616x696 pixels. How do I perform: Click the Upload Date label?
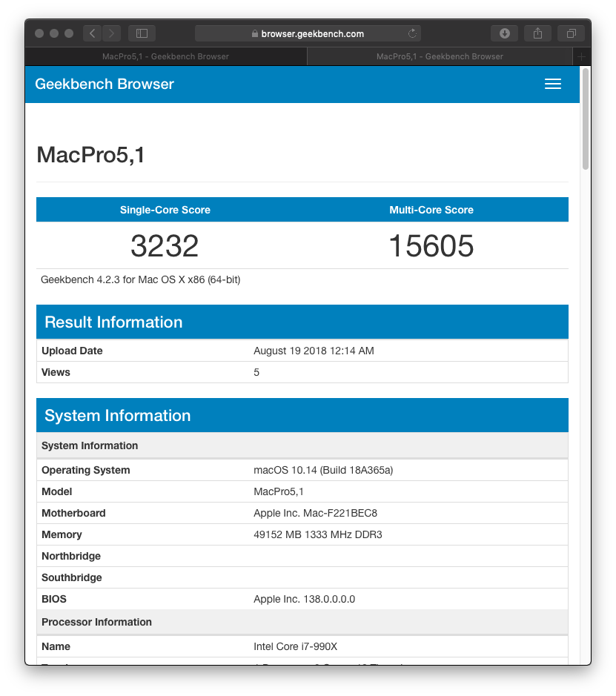click(72, 351)
